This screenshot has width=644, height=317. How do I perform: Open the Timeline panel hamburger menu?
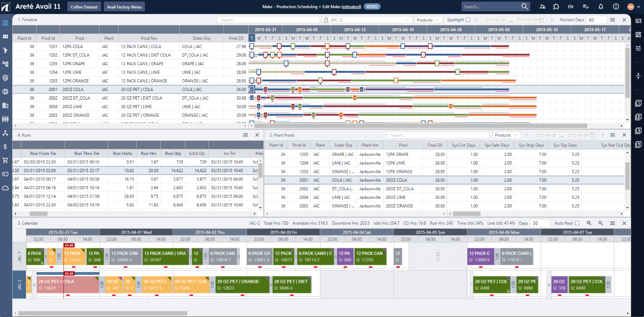coord(613,20)
